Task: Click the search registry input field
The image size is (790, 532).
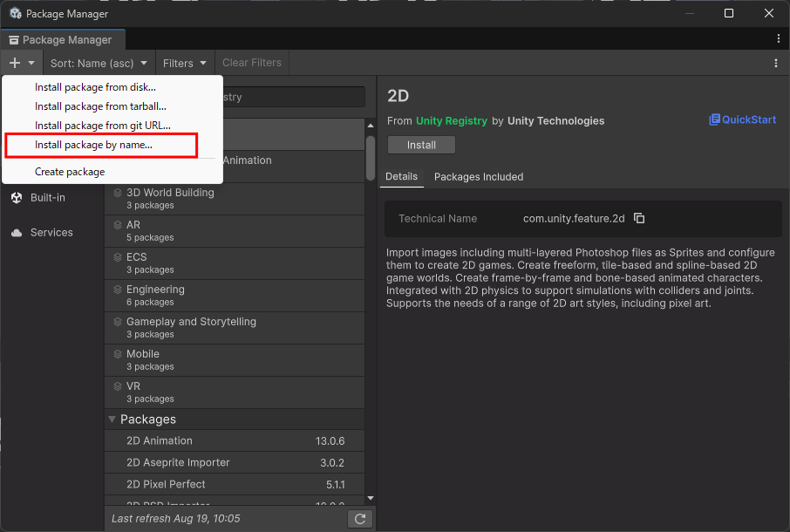Action: pos(294,97)
